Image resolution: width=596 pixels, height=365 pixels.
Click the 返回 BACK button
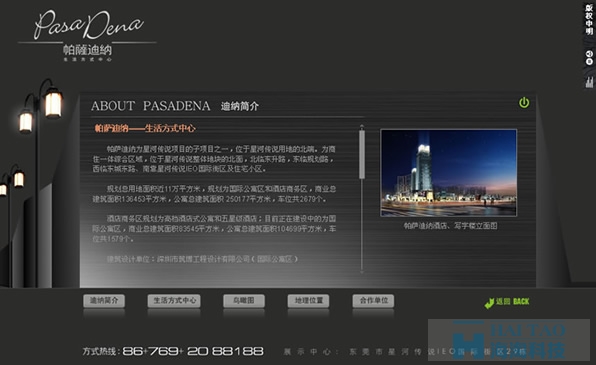coord(507,302)
